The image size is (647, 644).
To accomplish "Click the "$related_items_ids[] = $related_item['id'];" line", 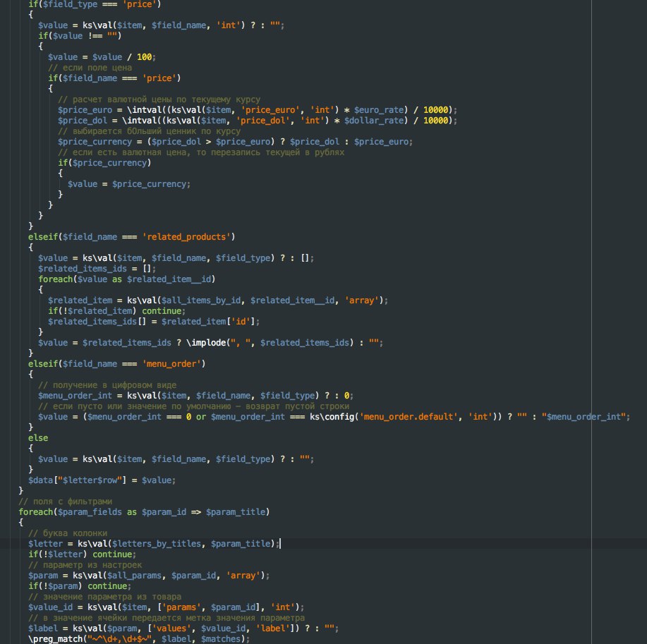I will pos(154,322).
